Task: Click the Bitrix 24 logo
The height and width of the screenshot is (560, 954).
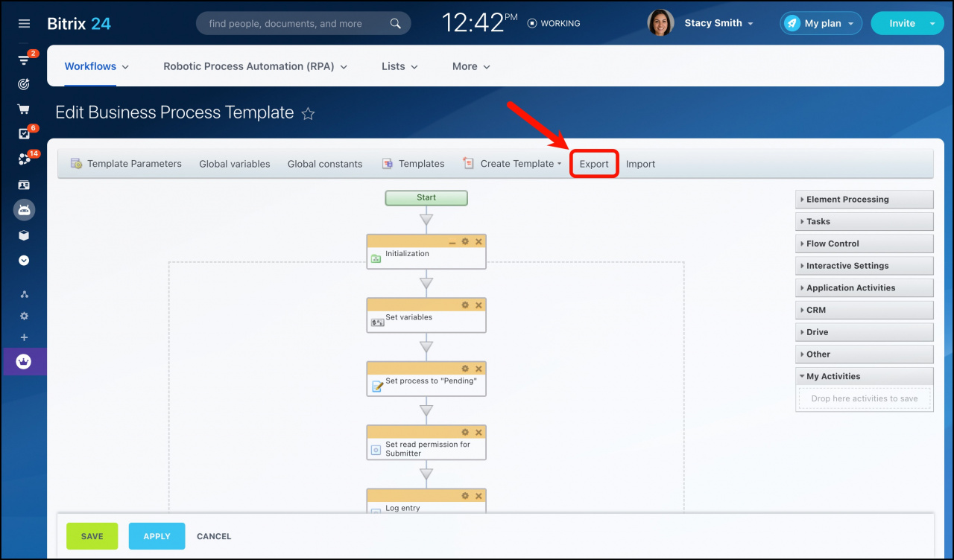Action: pos(79,24)
